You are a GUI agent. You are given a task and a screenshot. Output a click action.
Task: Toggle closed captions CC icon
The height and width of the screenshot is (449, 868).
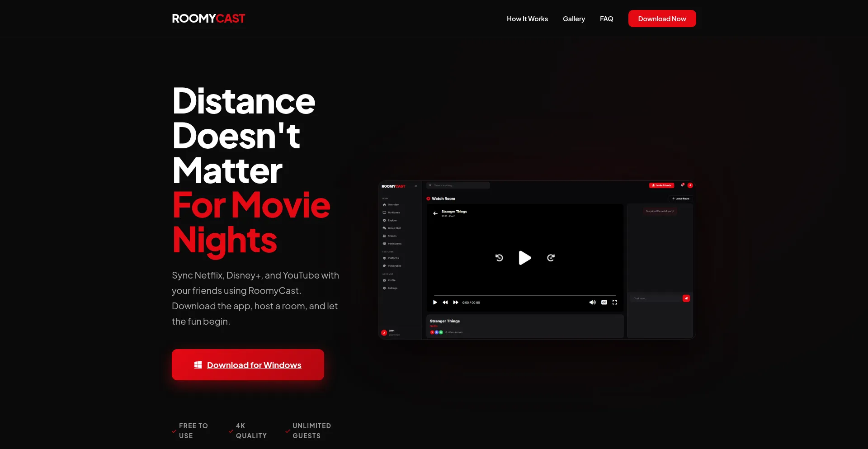[x=604, y=302]
